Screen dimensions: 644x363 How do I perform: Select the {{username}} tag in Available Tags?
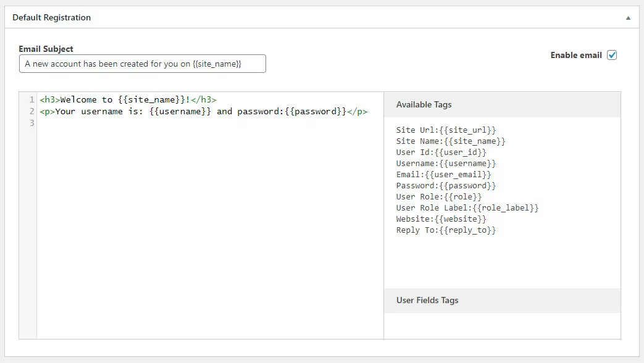(x=467, y=164)
